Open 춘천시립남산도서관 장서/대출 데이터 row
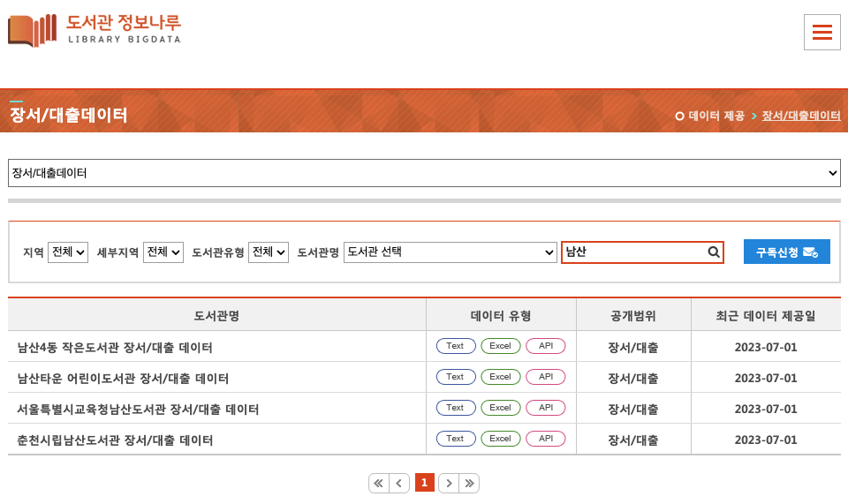The height and width of the screenshot is (504, 848). (x=115, y=440)
